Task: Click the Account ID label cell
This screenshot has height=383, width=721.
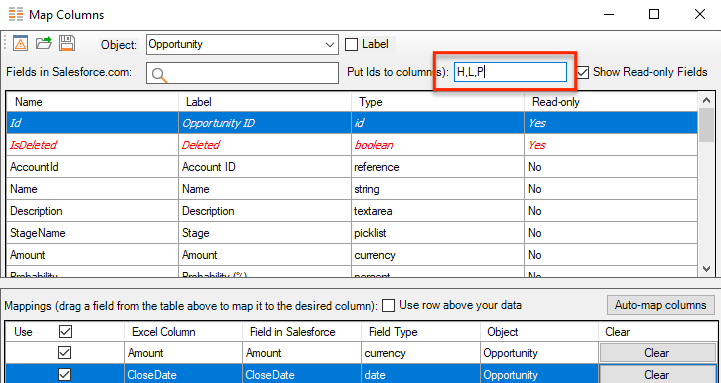Action: coord(265,167)
